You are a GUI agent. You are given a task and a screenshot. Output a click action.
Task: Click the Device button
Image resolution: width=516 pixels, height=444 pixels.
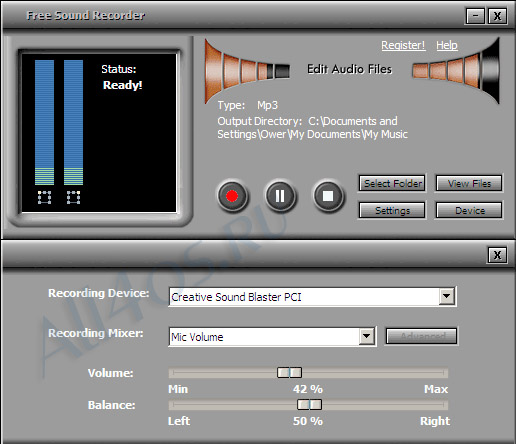[469, 210]
